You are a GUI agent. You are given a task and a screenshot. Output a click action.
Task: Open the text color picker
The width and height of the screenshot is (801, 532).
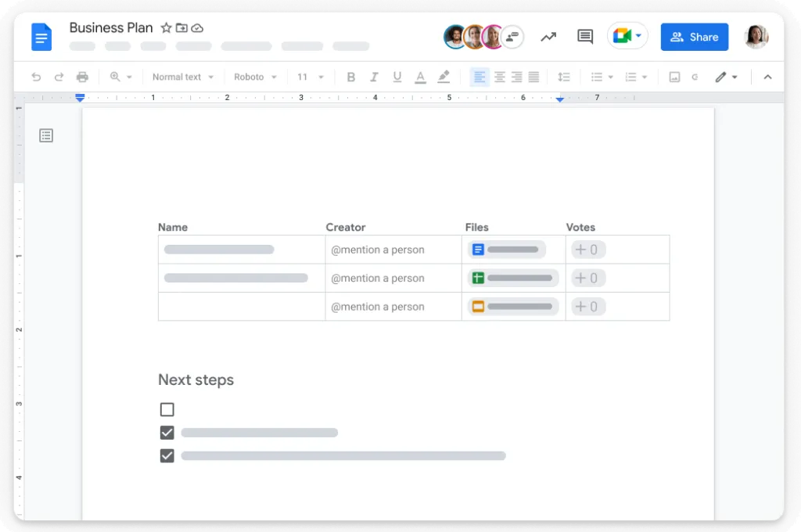click(x=420, y=77)
